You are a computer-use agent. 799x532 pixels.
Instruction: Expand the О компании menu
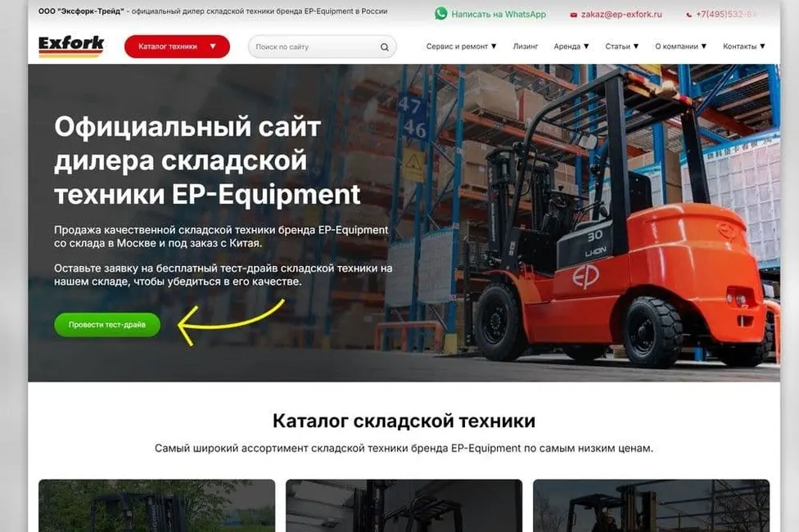point(681,47)
